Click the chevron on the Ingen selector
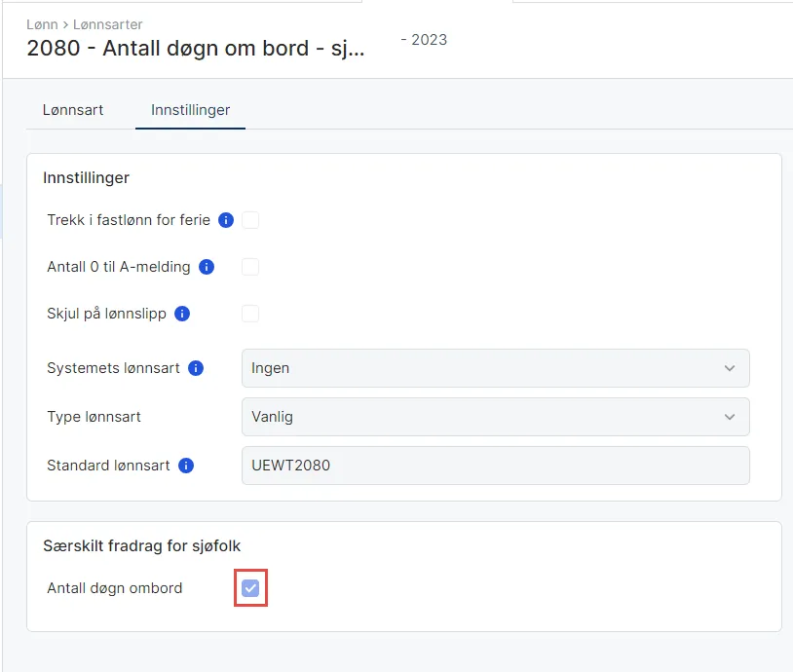793x672 pixels. click(x=729, y=368)
